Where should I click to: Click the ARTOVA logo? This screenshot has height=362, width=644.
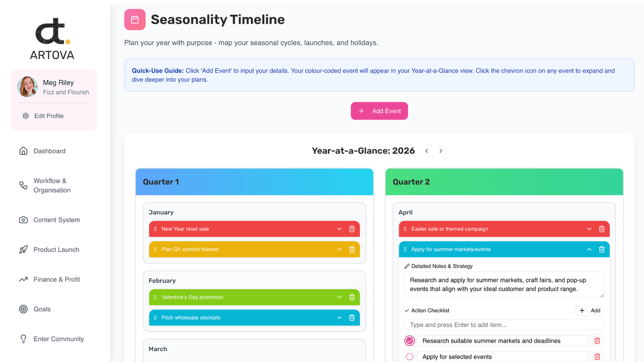pos(52,39)
